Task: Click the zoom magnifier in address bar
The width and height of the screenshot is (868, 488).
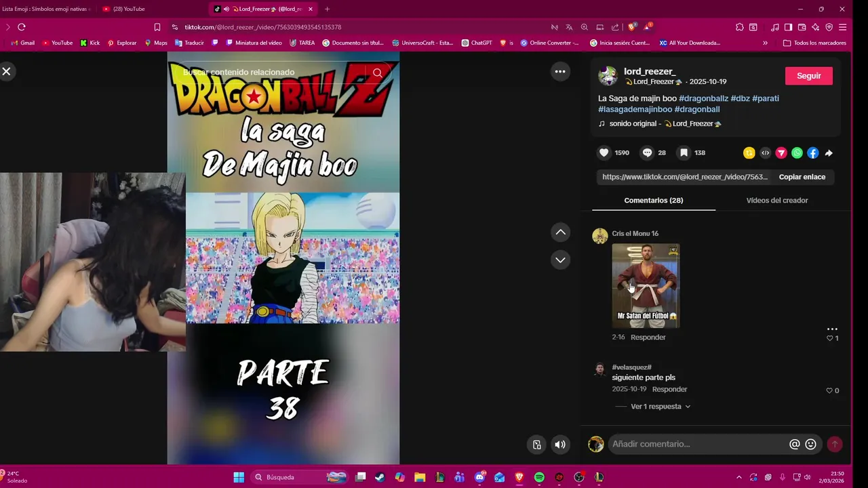Action: pos(585,27)
